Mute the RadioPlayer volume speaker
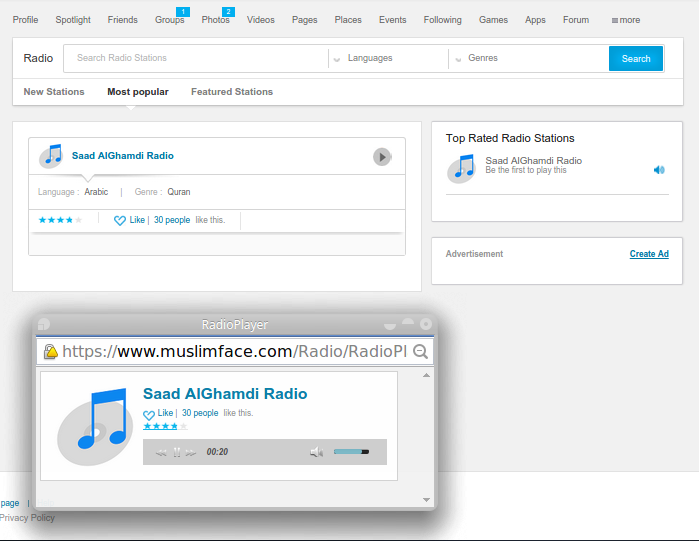Viewport: 699px width, 541px height. pos(317,452)
